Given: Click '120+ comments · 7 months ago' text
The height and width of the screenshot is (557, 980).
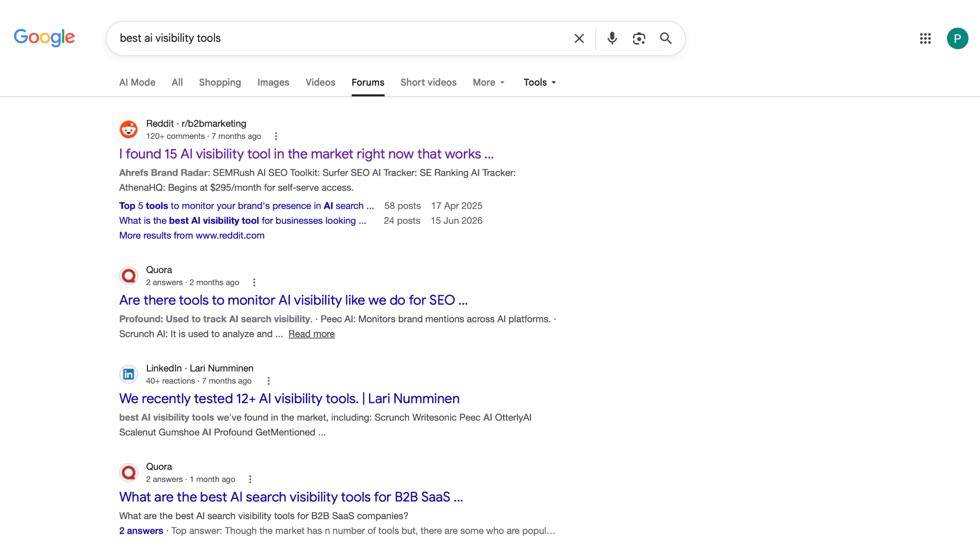Looking at the screenshot, I should [x=203, y=136].
